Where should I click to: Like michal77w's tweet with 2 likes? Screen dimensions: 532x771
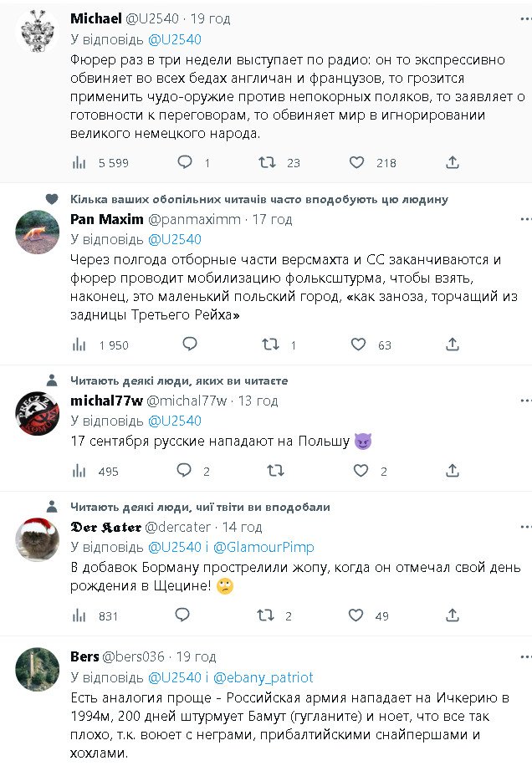click(x=361, y=471)
